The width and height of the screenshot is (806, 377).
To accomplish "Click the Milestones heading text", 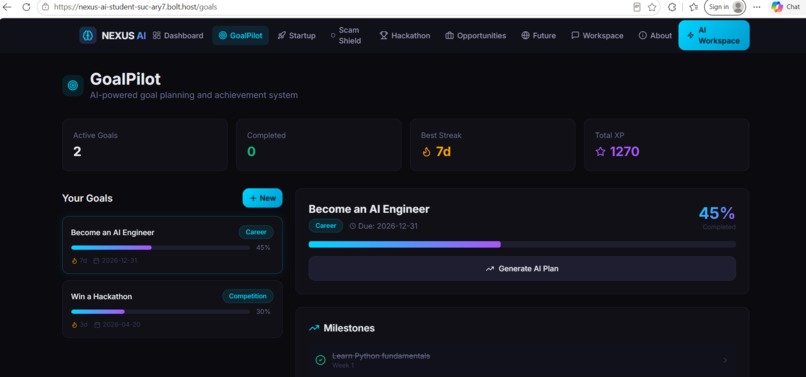I will pos(349,328).
